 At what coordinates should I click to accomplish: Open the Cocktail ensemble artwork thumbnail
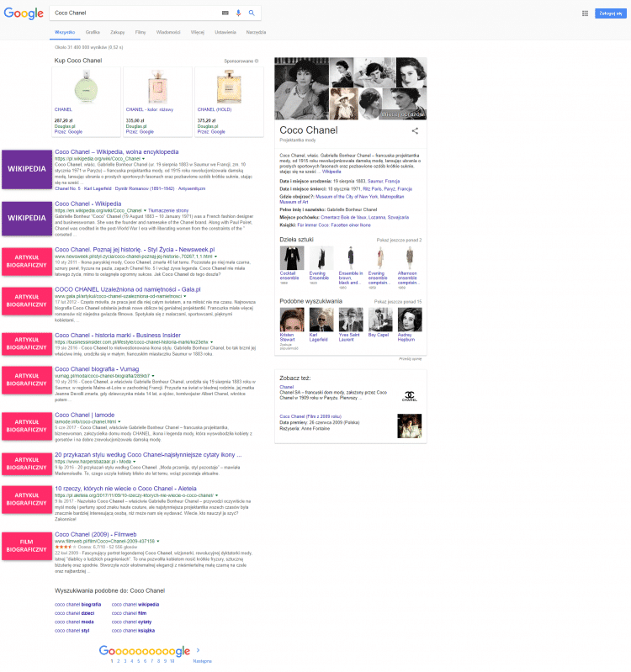[291, 258]
